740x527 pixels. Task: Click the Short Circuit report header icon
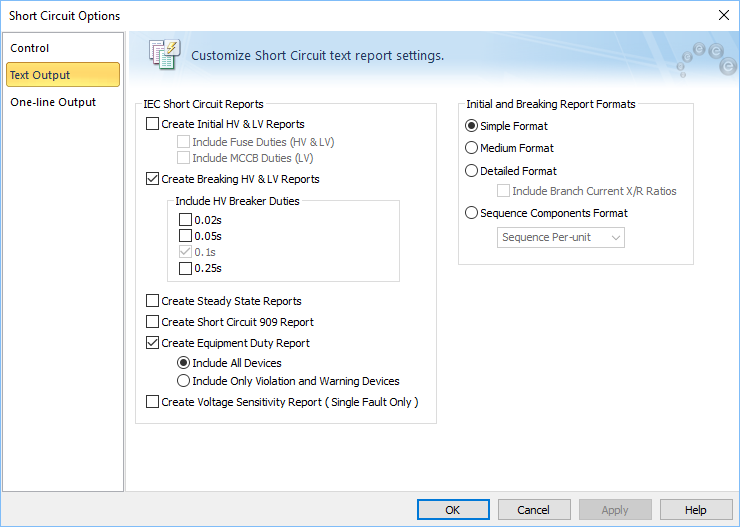click(165, 55)
